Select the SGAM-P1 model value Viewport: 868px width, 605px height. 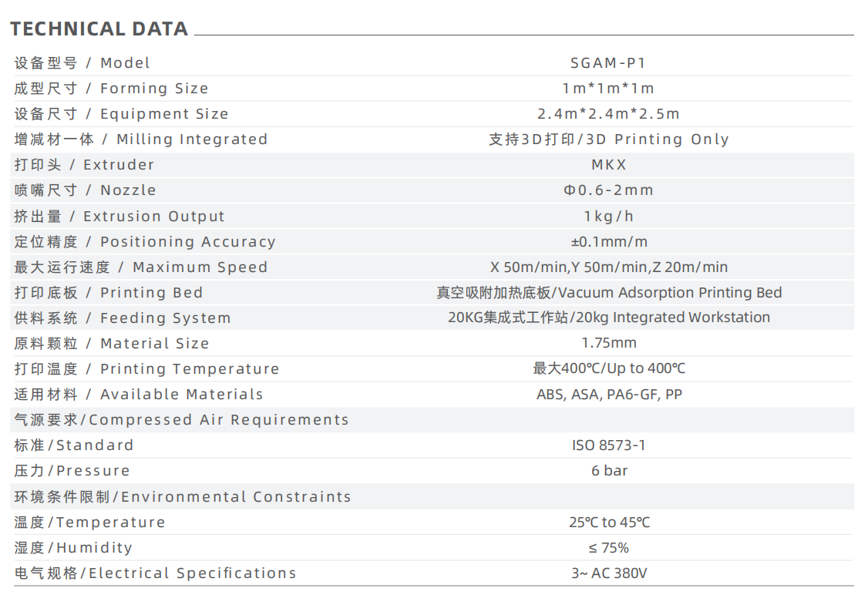[x=608, y=63]
